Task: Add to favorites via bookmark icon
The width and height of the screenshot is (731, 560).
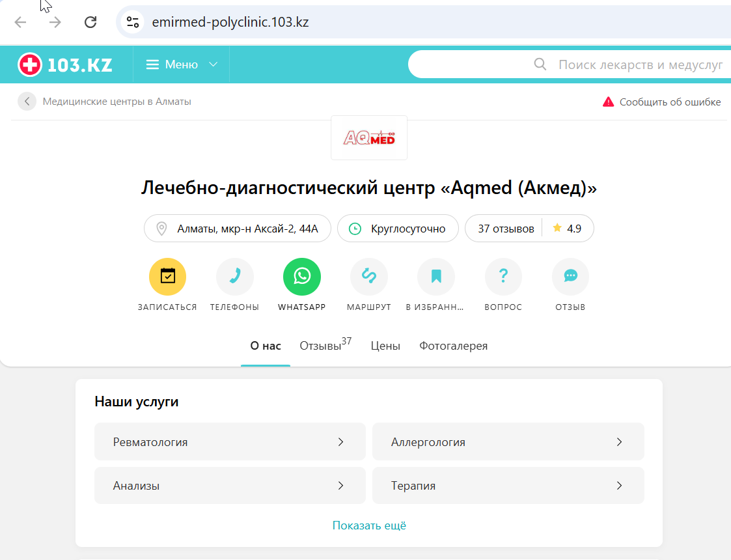Action: coord(436,277)
